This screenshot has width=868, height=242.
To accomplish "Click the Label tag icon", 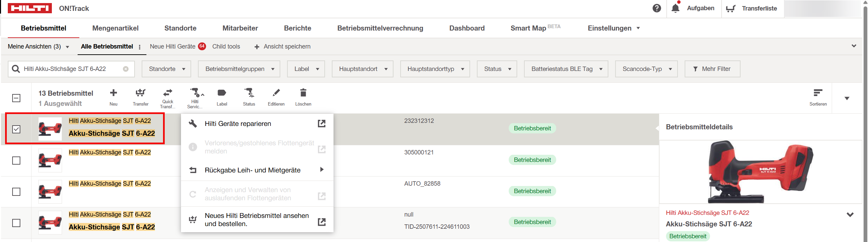I will (222, 93).
